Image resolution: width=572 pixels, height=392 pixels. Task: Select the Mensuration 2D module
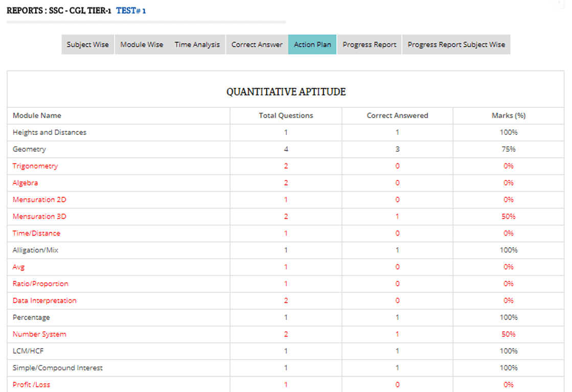pyautogui.click(x=39, y=200)
